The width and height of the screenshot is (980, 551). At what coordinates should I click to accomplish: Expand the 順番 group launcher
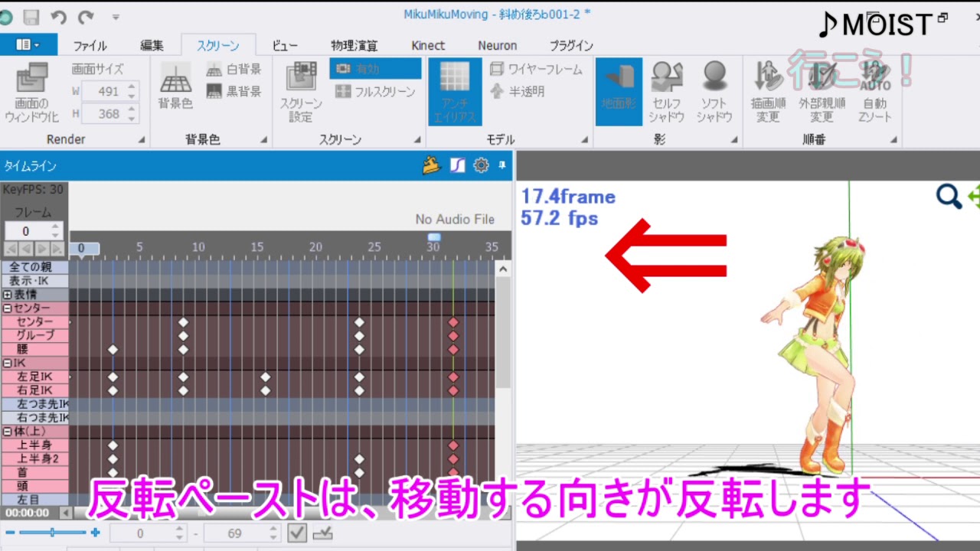point(893,140)
